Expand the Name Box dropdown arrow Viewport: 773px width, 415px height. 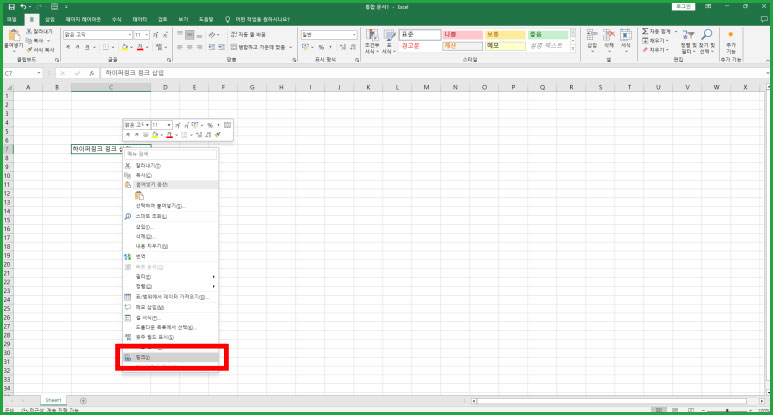click(38, 73)
